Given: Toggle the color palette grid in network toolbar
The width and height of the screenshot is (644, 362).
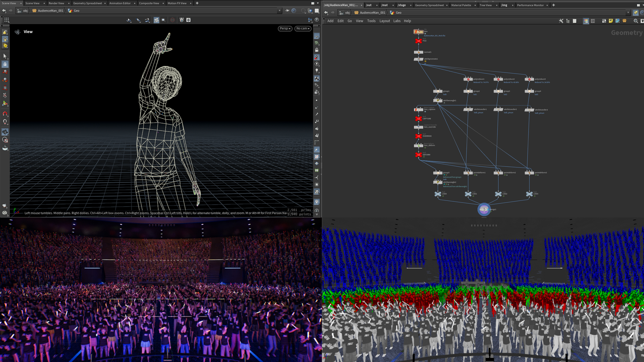Looking at the screenshot, I should (586, 21).
